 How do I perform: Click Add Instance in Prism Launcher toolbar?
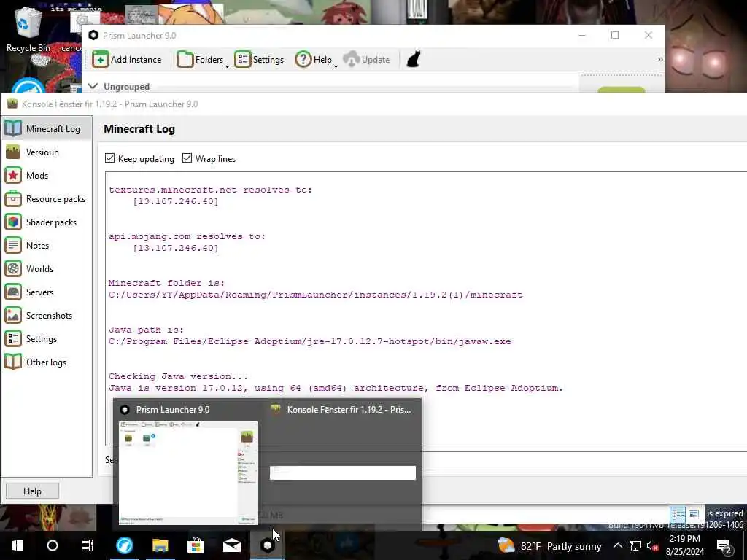[127, 60]
